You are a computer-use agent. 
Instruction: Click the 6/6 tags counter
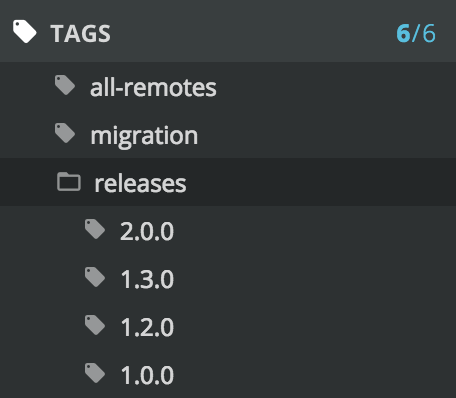416,33
